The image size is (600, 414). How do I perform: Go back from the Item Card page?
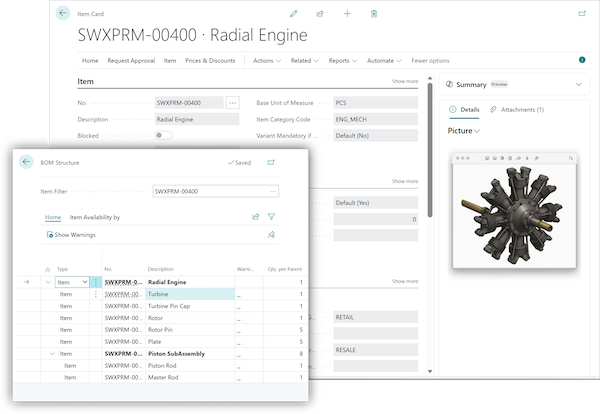click(x=63, y=13)
